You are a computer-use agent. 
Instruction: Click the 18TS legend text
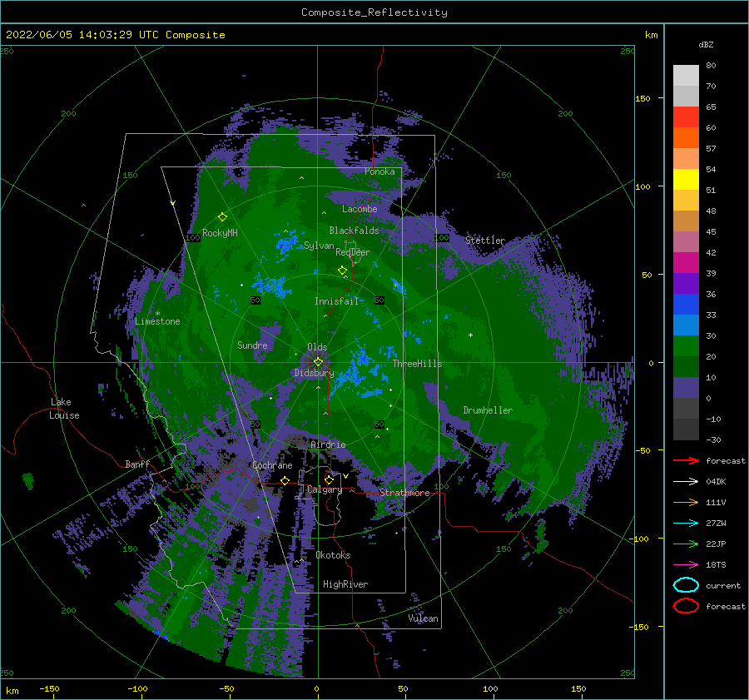(716, 565)
